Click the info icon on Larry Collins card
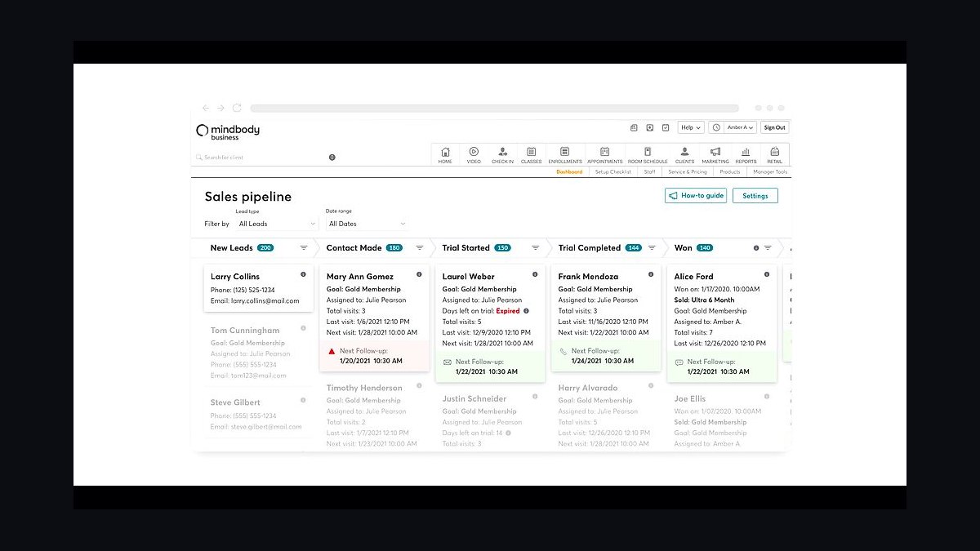 coord(303,274)
